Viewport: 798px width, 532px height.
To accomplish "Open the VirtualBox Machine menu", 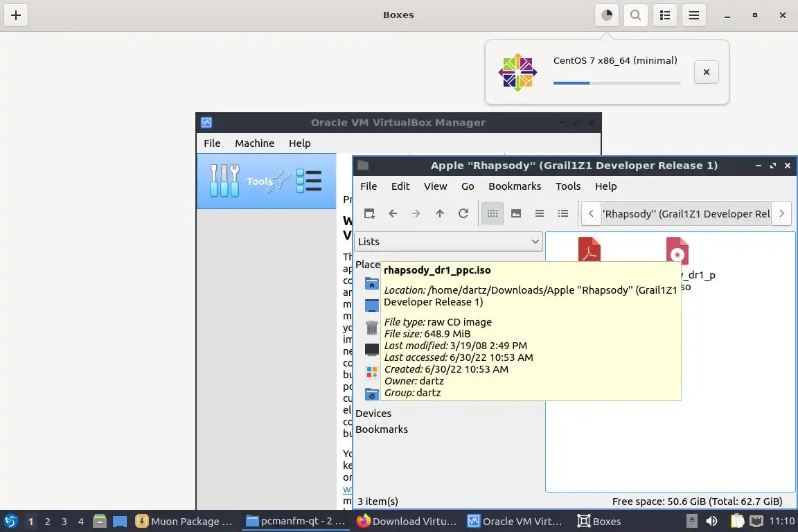I will [x=254, y=143].
